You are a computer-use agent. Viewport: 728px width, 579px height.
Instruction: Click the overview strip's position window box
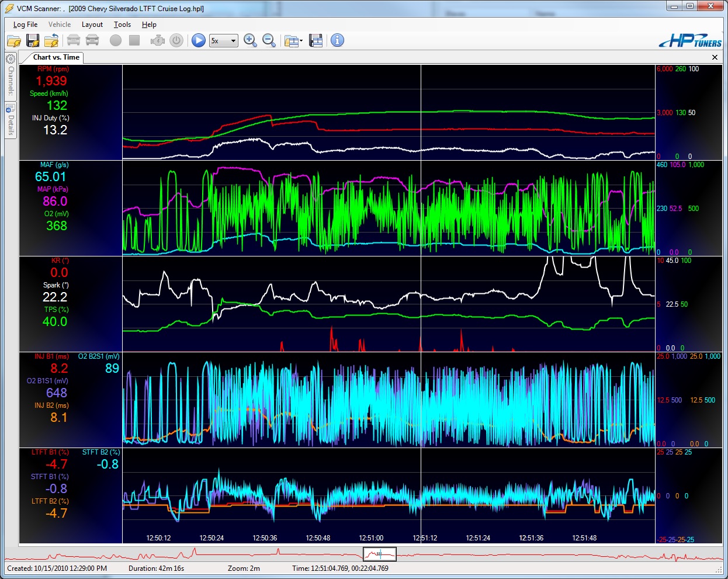click(x=380, y=554)
